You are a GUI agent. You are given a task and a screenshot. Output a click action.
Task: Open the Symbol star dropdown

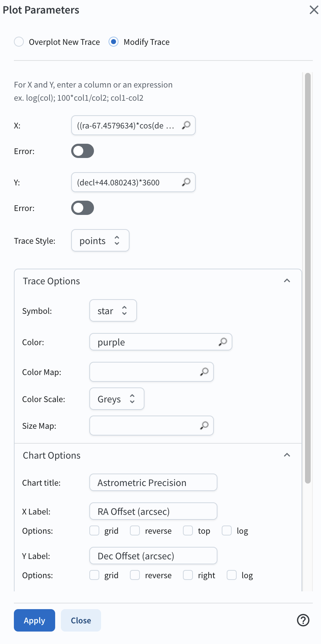point(113,311)
